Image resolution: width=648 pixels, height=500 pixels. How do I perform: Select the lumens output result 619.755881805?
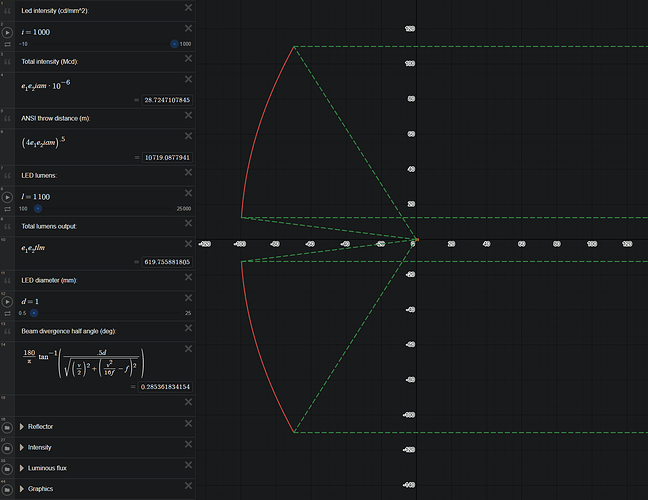167,262
